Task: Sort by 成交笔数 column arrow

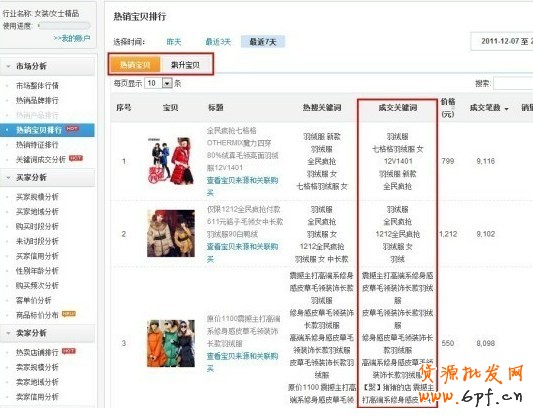Action: tap(507, 109)
